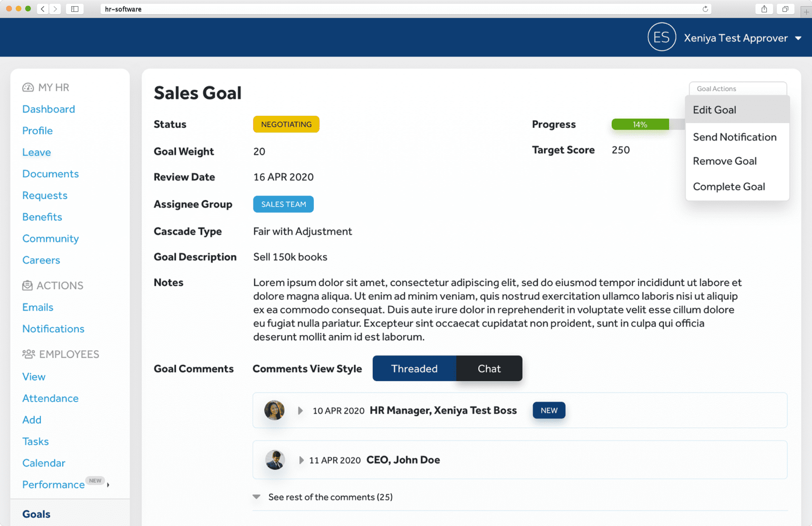812x526 pixels.
Task: Click Xeniya Test Boss's profile picture
Action: [x=274, y=410]
